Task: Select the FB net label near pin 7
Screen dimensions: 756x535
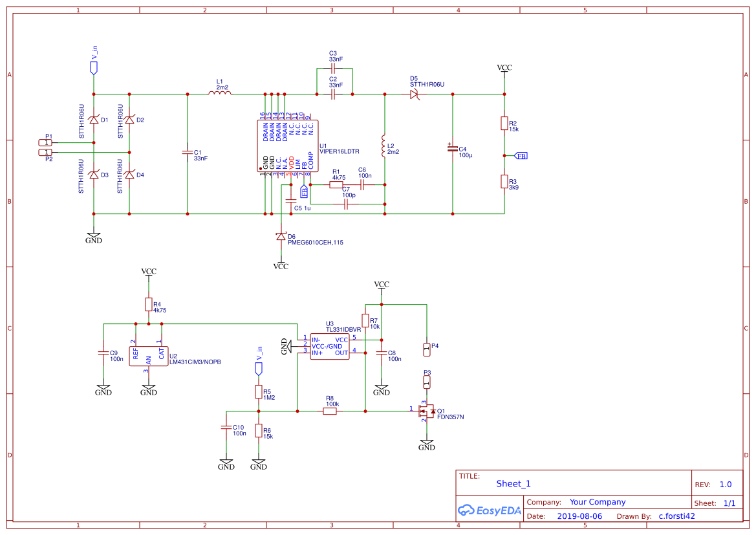Action: tap(303, 191)
